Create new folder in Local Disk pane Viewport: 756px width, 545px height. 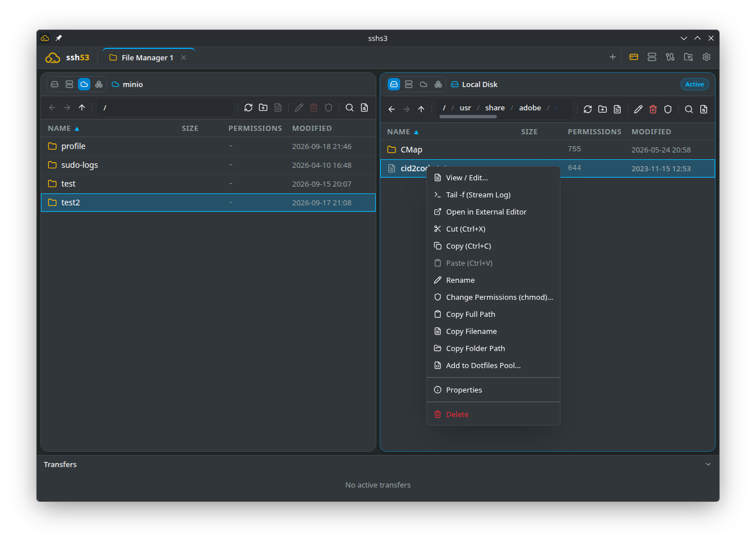point(603,109)
